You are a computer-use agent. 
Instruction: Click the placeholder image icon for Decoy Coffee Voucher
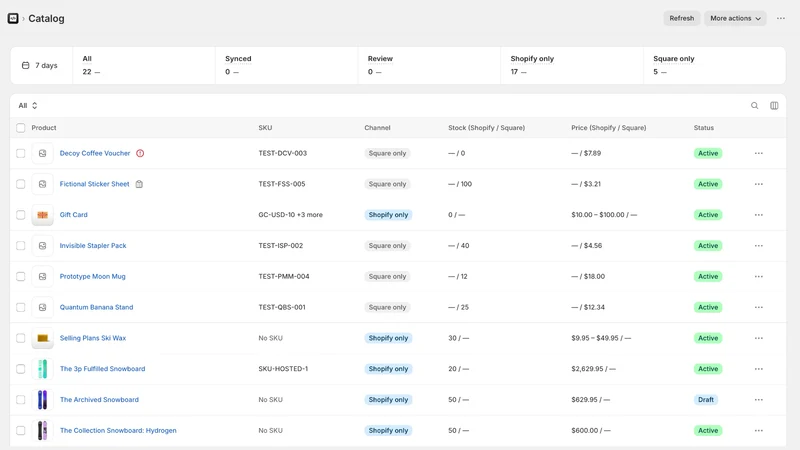pos(42,153)
